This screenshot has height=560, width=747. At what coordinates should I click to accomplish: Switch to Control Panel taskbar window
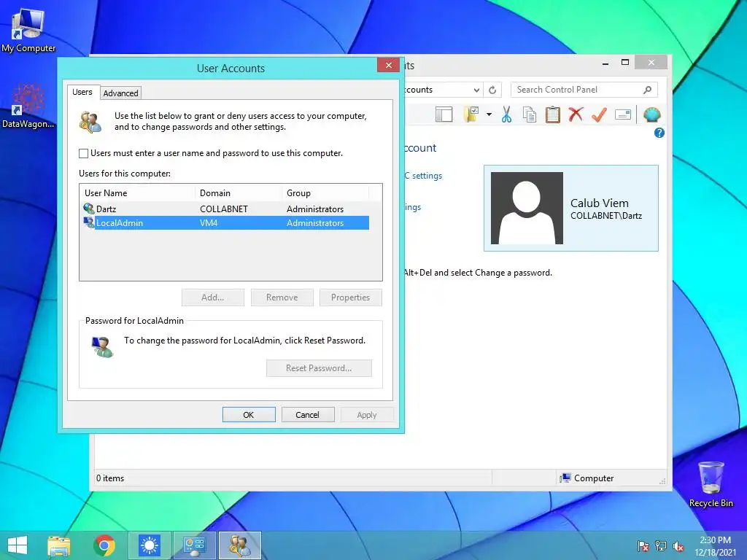(x=194, y=545)
